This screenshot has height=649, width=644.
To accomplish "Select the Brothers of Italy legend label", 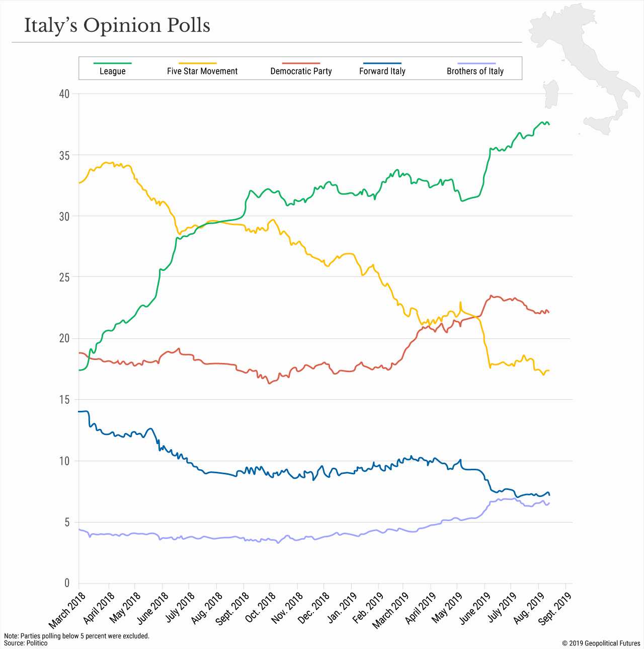I will [x=475, y=71].
